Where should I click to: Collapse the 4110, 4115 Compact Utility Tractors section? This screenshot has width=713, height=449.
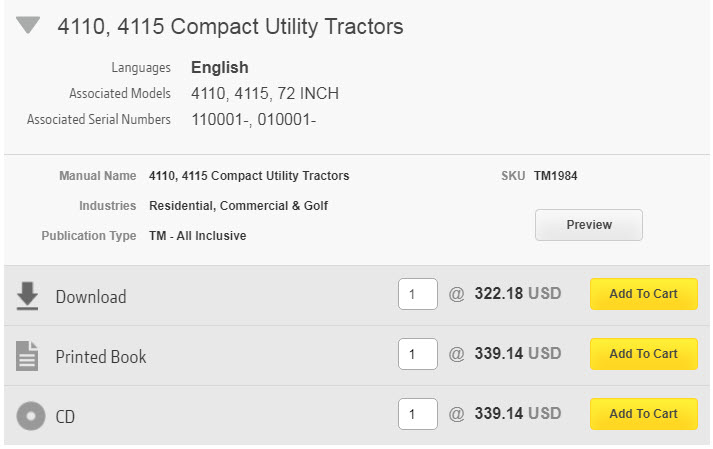[28, 26]
